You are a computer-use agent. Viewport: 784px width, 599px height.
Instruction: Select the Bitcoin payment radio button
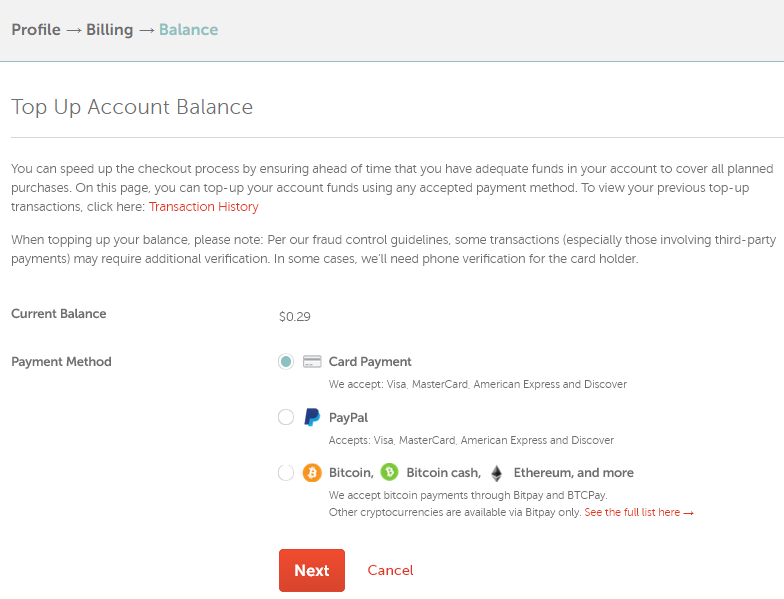(286, 472)
